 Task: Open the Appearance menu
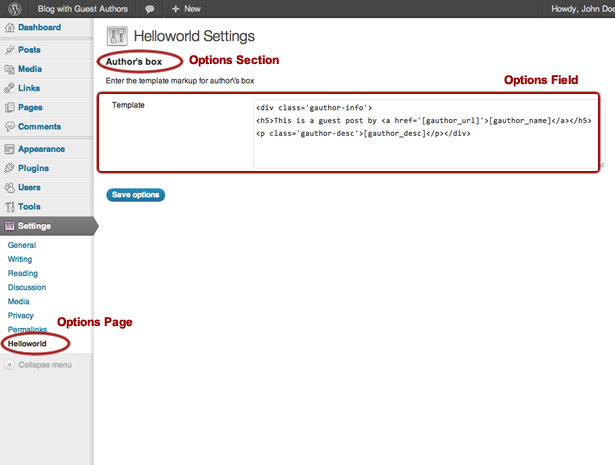click(x=41, y=149)
